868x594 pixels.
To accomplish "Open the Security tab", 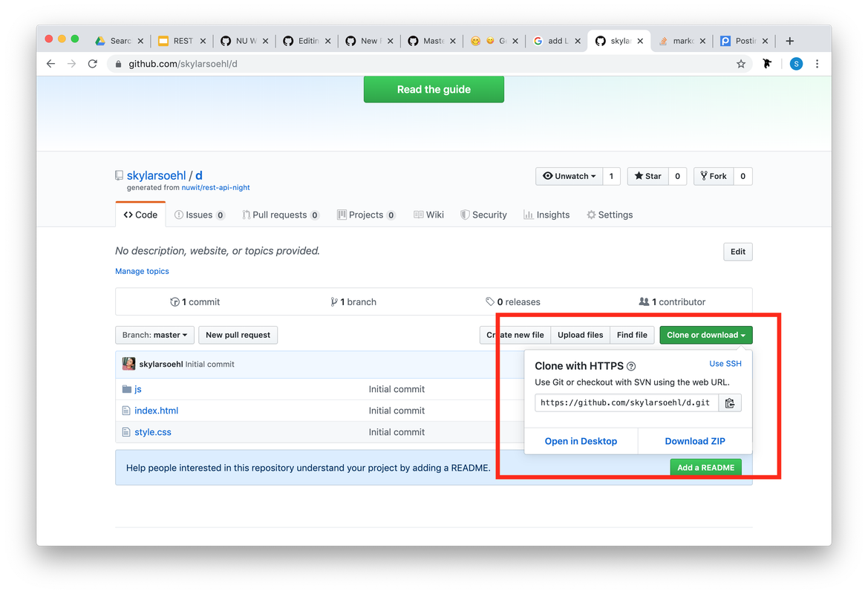I will [484, 215].
